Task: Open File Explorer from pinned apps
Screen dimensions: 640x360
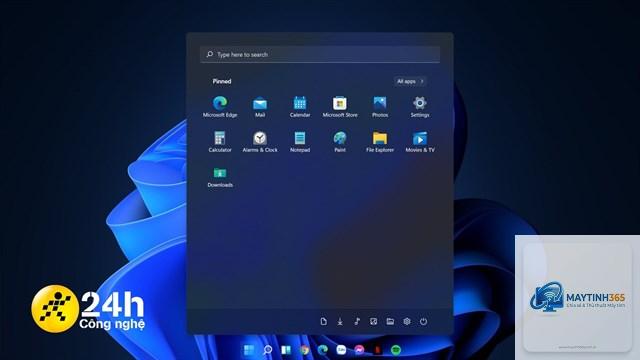Action: 380,142
